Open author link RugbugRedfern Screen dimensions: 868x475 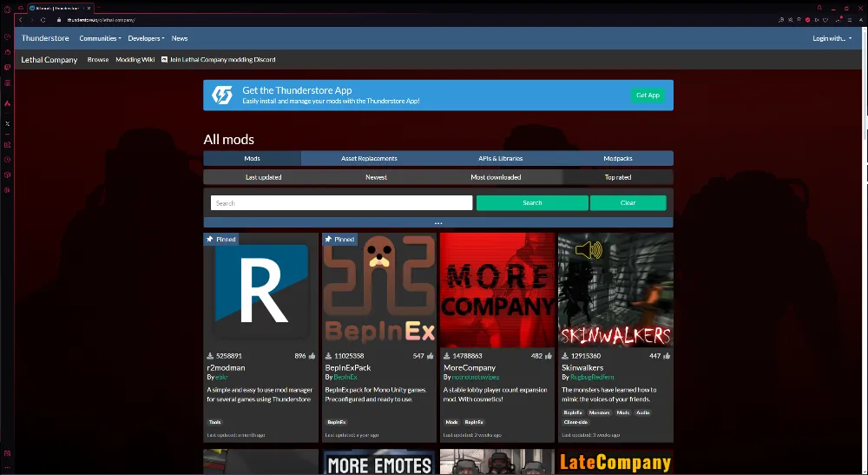(592, 377)
